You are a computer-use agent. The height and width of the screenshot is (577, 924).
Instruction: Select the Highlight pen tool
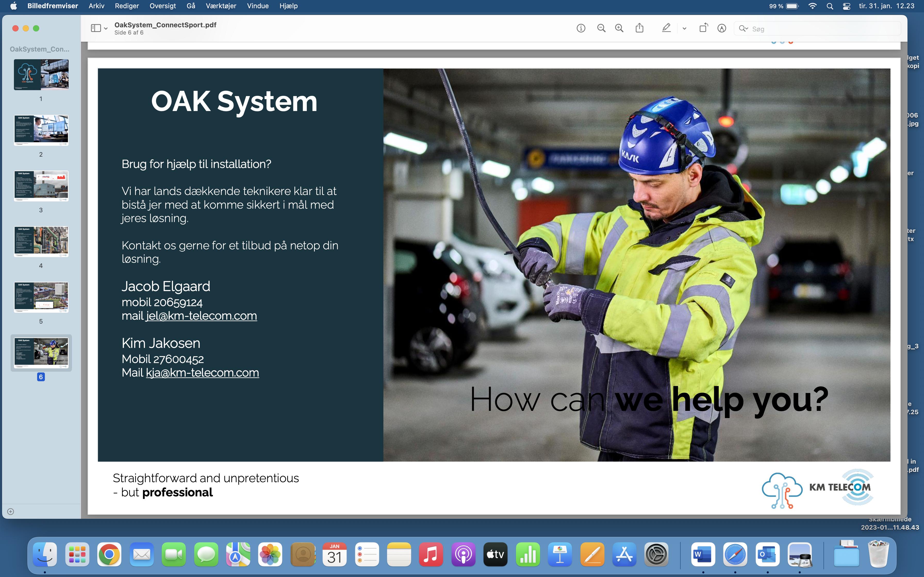click(666, 28)
